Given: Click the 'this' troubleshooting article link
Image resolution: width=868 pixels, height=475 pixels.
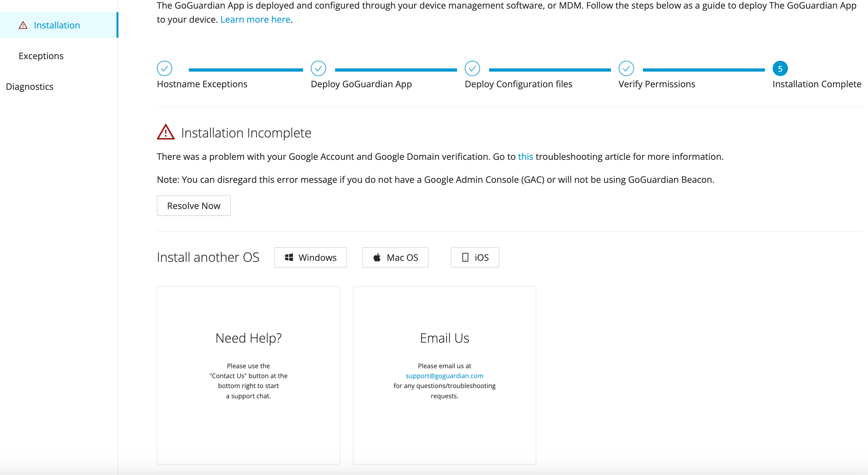Looking at the screenshot, I should 525,156.
